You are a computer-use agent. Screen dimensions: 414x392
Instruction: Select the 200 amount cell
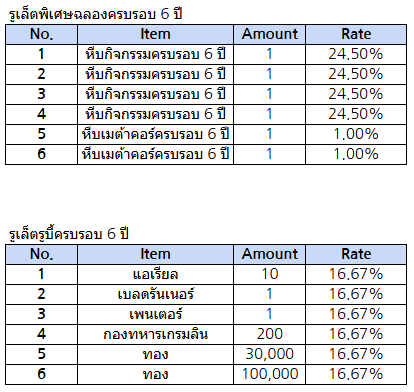click(269, 334)
